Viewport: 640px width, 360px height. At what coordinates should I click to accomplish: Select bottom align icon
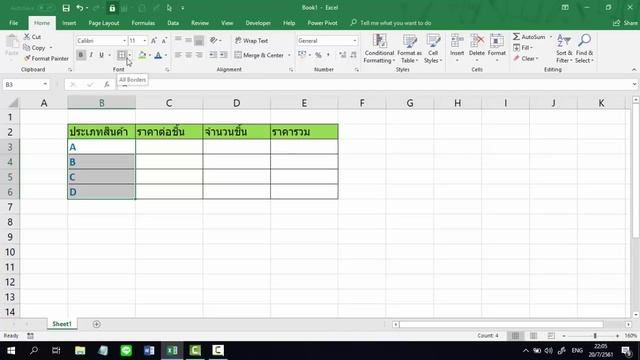click(199, 40)
